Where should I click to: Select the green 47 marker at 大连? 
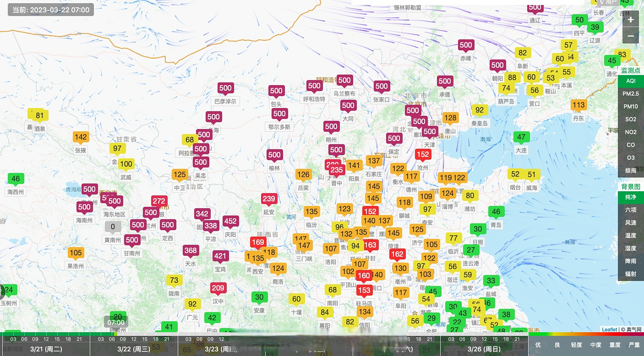521,137
